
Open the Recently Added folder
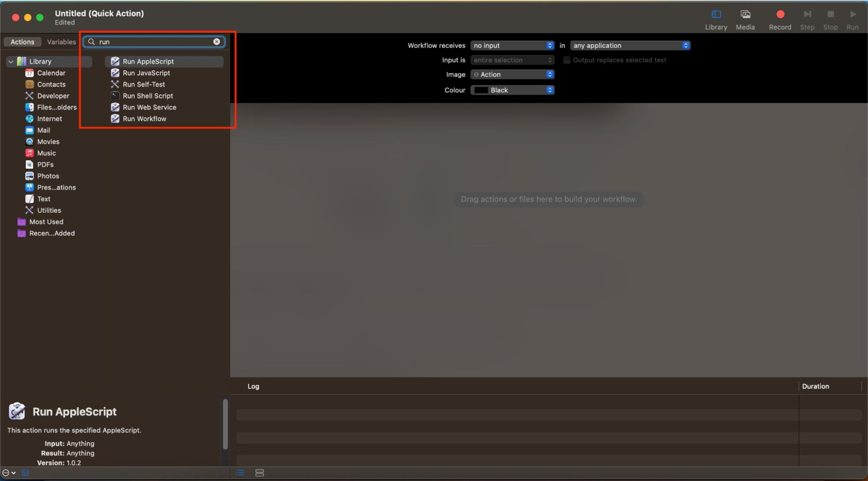49,233
